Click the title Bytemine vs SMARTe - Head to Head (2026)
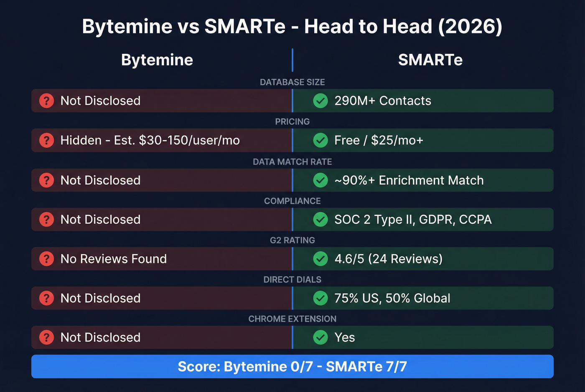Image resolution: width=585 pixels, height=392 pixels. coord(292,27)
